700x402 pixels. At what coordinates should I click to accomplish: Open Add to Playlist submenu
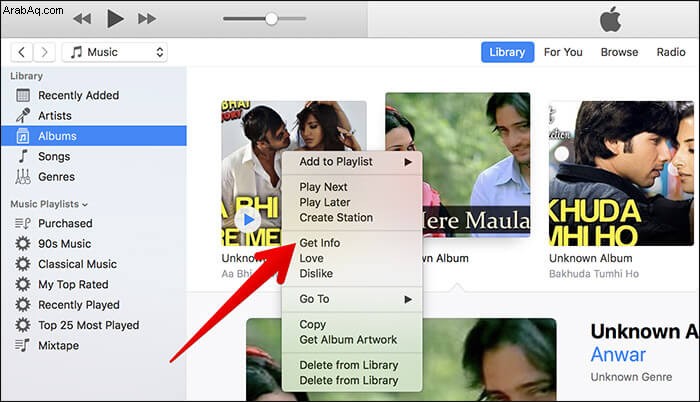click(x=352, y=162)
